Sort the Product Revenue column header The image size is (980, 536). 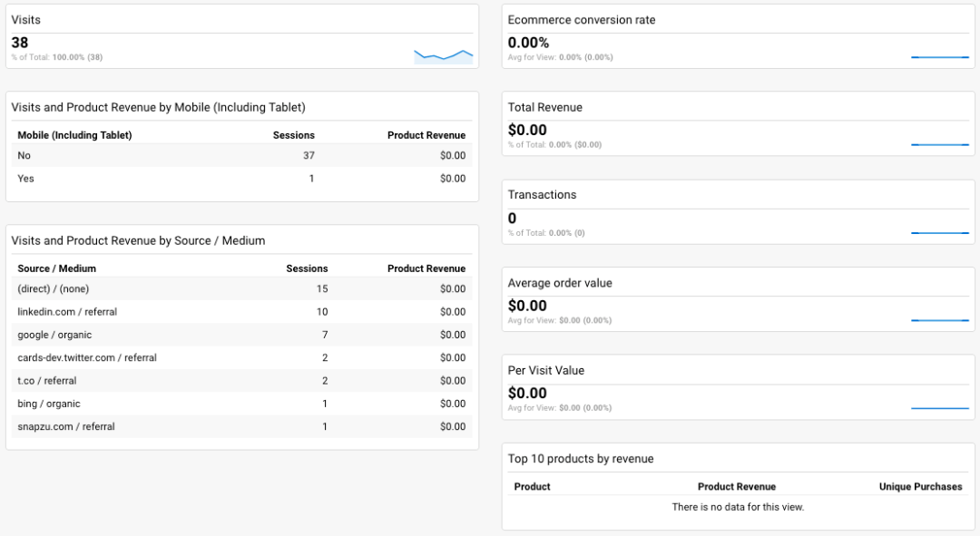[426, 268]
